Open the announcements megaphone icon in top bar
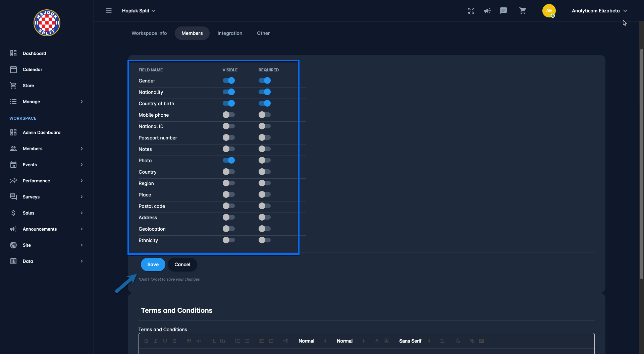Image resolution: width=644 pixels, height=354 pixels. click(x=487, y=11)
